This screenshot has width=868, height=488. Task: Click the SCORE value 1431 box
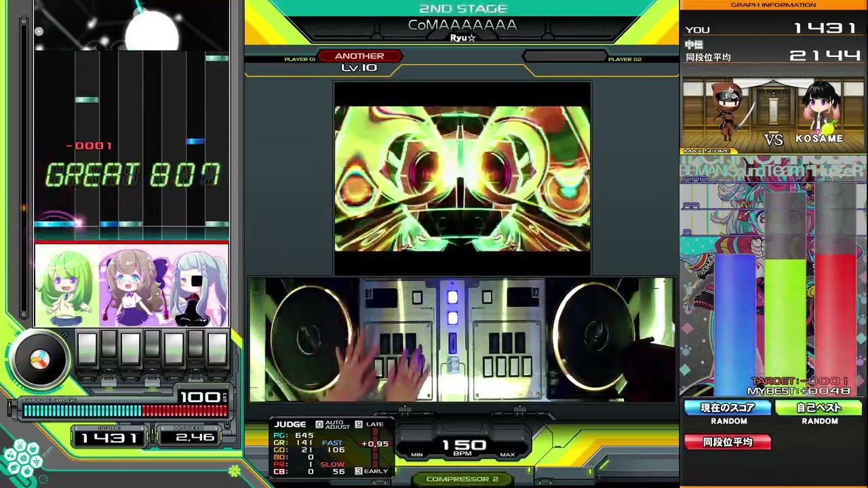[x=109, y=436]
